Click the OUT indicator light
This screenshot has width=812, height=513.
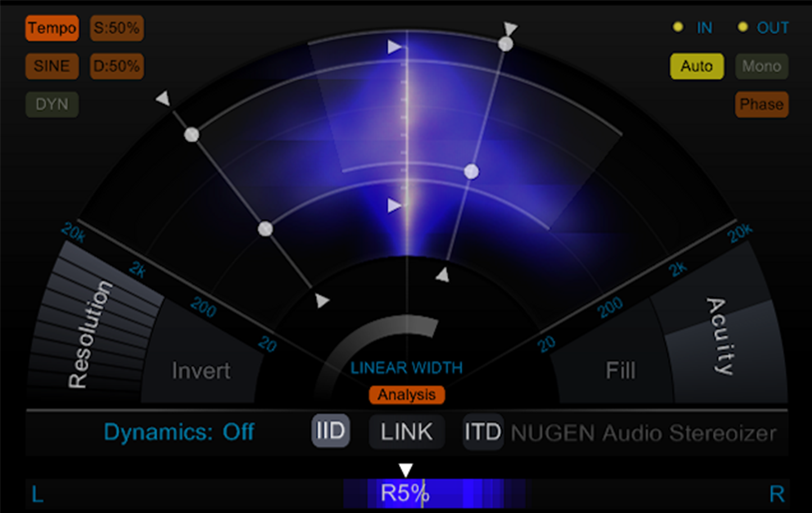click(742, 27)
